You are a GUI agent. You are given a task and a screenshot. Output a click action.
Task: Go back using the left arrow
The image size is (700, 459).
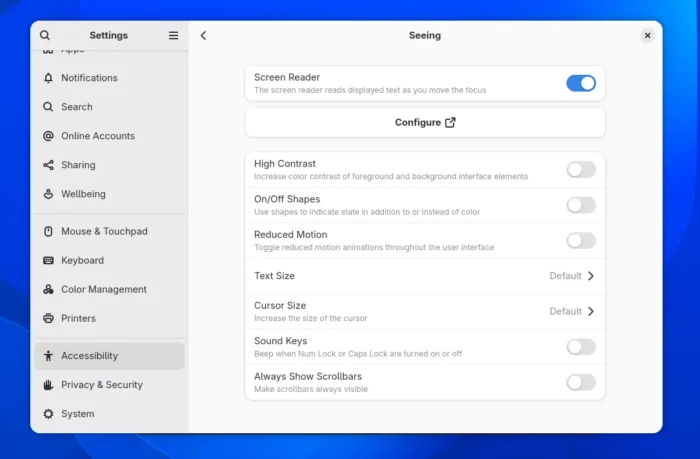(x=203, y=35)
